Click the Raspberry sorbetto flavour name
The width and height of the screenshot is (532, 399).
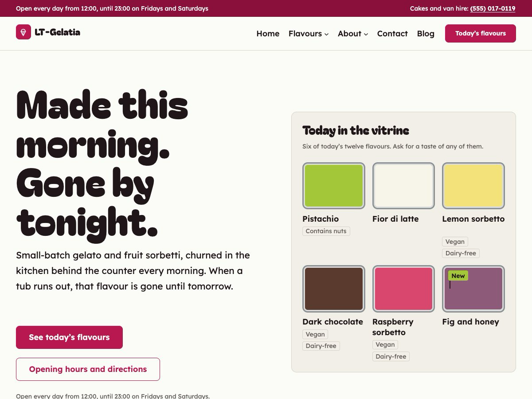point(393,327)
